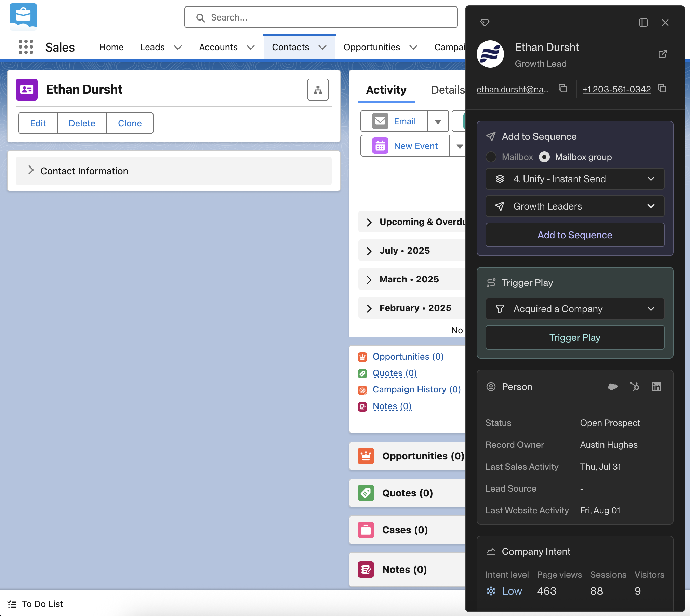Open the '4. Unify - Instant Send' dropdown
This screenshot has height=616, width=690.
click(x=575, y=179)
